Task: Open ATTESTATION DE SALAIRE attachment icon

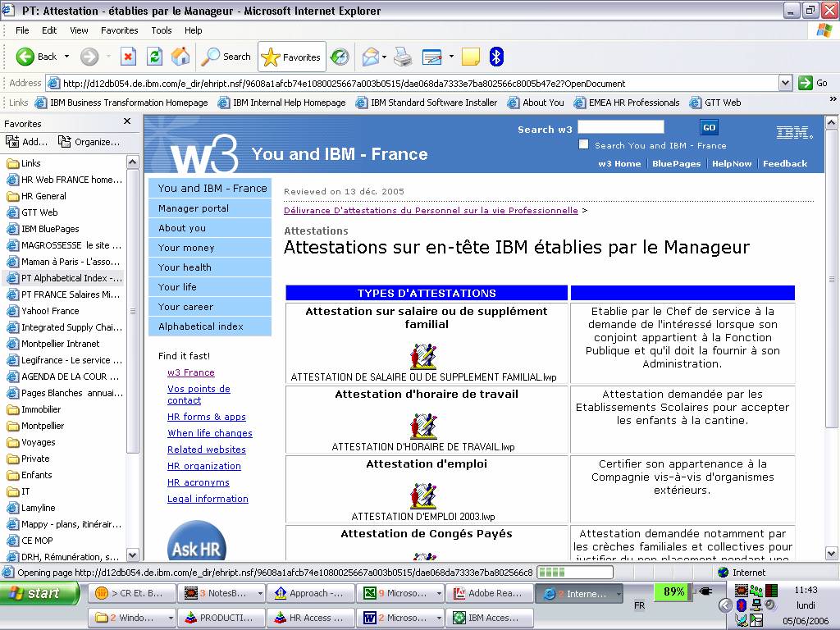Action: pos(424,356)
